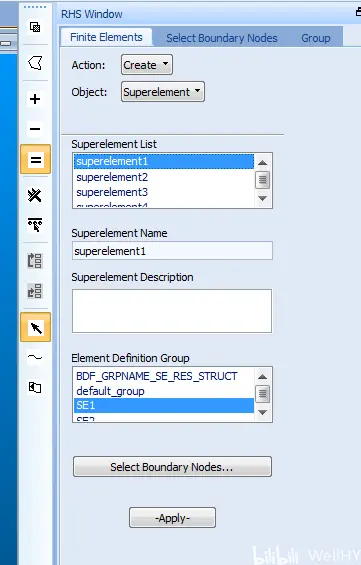Viewport: 361px width, 565px height.
Task: Click the two-pane toggle icon below curve
Action: click(x=35, y=387)
